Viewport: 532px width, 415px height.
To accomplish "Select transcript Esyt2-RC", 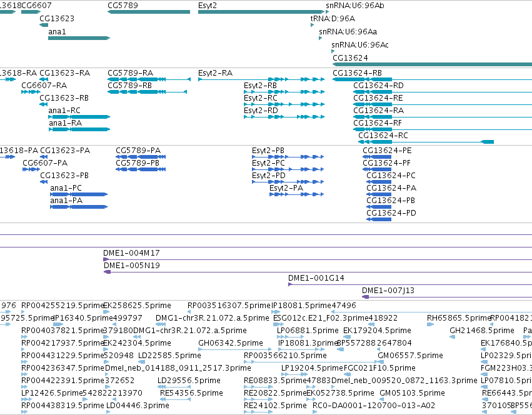I will point(261,98).
